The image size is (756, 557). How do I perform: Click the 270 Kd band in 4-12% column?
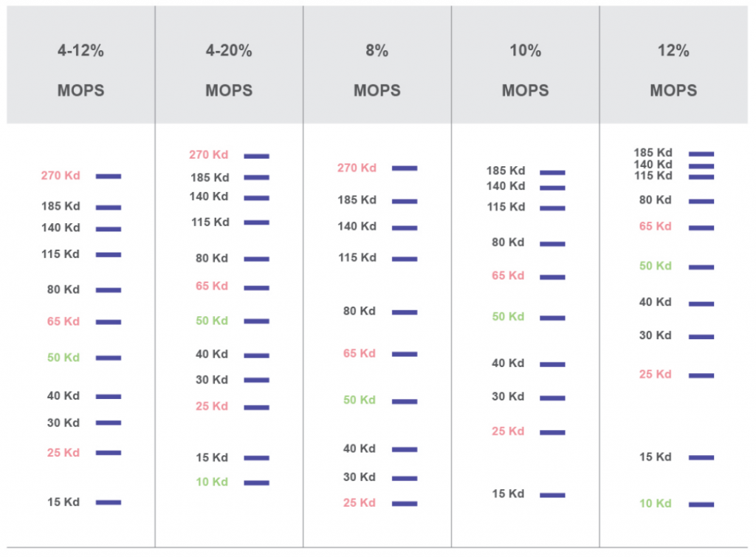(108, 177)
